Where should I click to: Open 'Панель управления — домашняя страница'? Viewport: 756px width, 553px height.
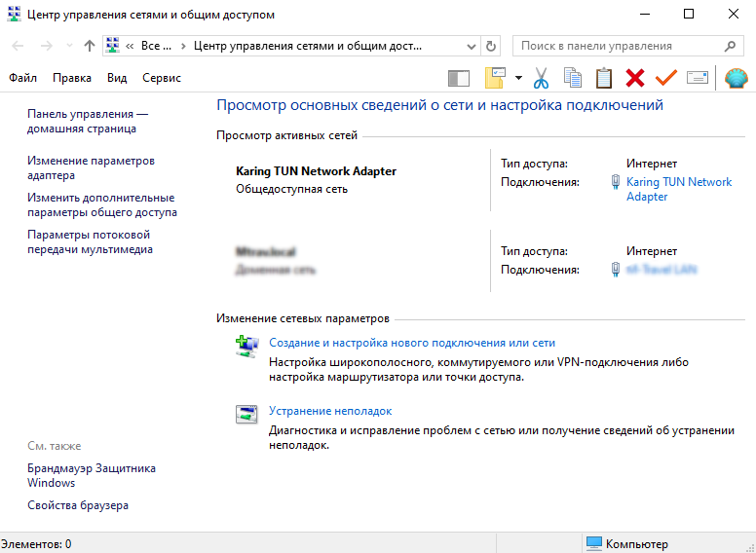pyautogui.click(x=88, y=122)
